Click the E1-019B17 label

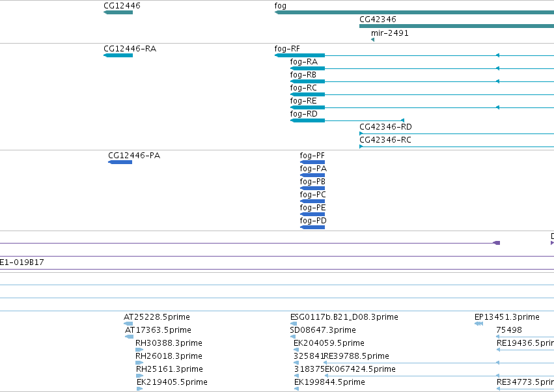tap(21, 262)
